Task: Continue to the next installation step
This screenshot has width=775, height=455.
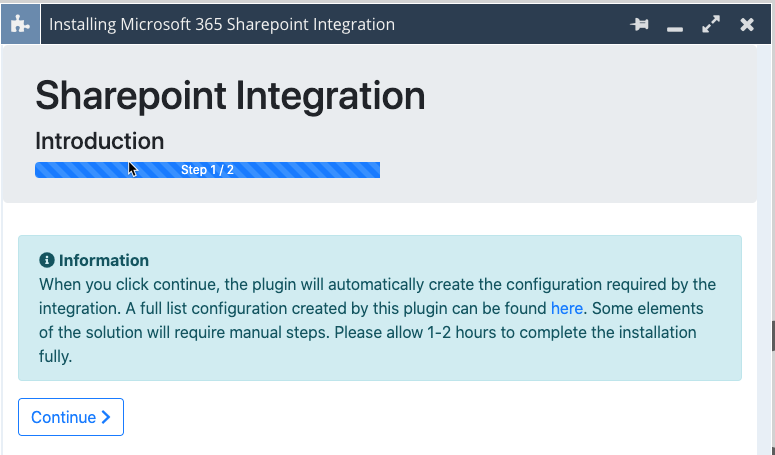Action: (x=71, y=417)
